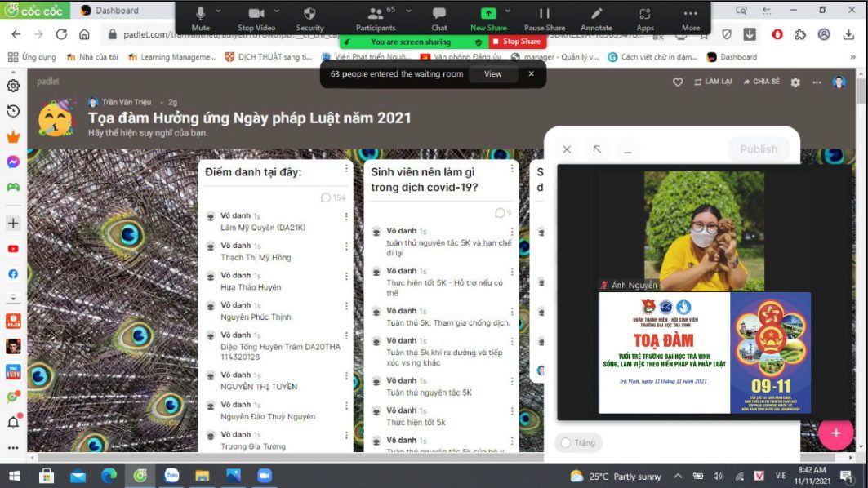The image size is (868, 488).
Task: Click the Annotate pencil icon
Action: (x=596, y=17)
